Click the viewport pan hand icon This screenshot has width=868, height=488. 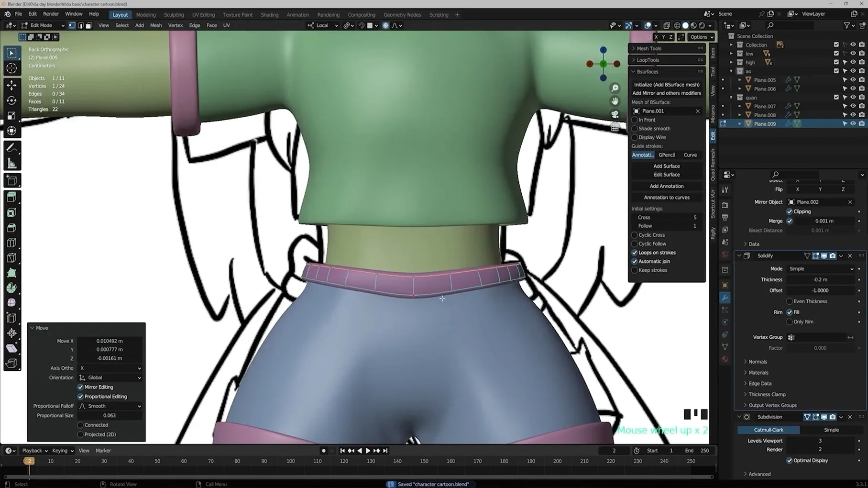[x=615, y=101]
